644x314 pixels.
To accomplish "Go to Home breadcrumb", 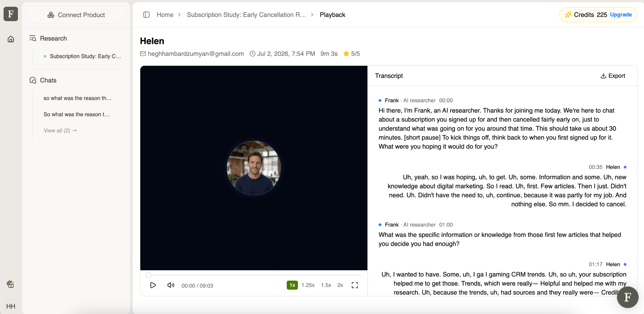I will (165, 15).
